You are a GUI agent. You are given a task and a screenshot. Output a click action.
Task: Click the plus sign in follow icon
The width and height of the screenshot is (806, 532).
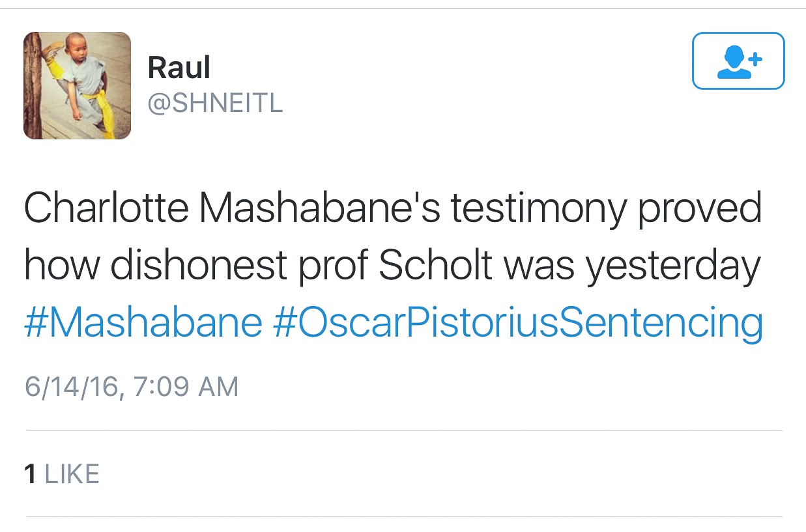click(x=755, y=59)
